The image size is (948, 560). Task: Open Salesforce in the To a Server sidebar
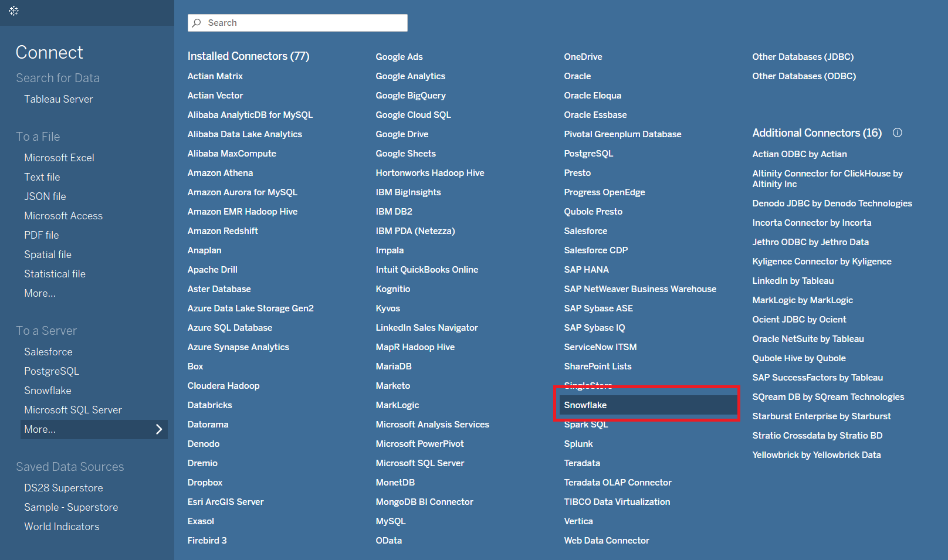[49, 352]
